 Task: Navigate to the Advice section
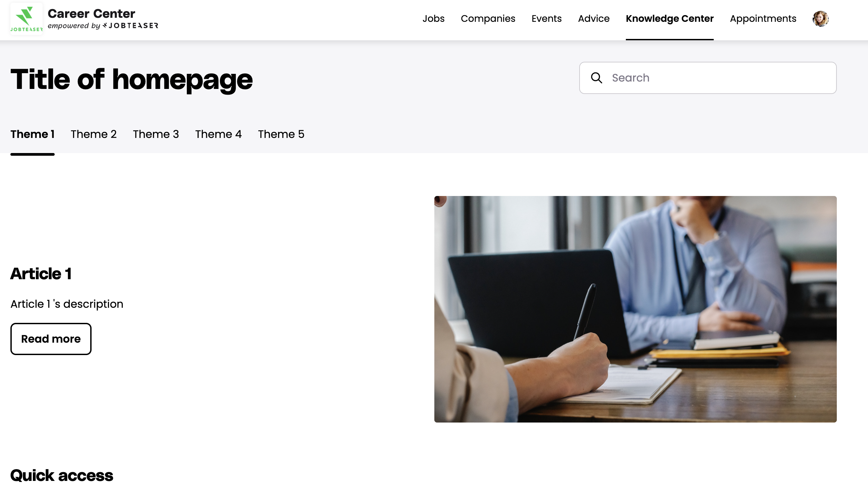coord(594,18)
